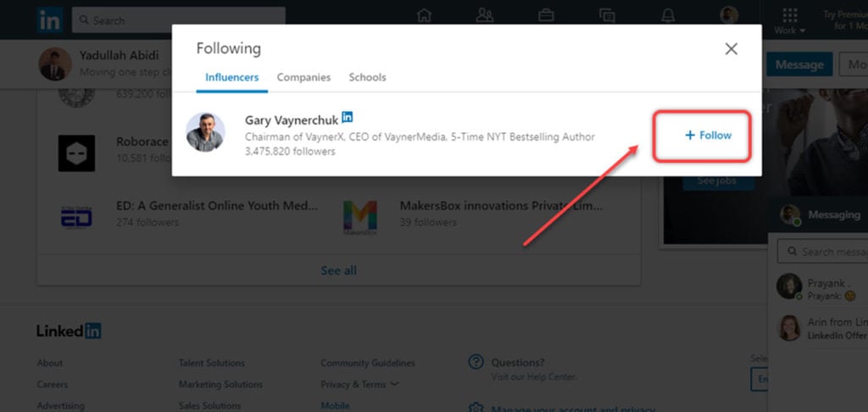Select the Influencers tab
This screenshot has height=412, width=868.
coord(232,77)
